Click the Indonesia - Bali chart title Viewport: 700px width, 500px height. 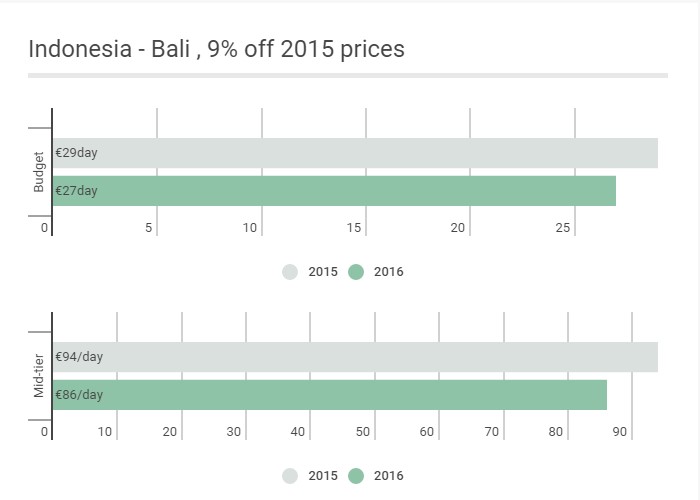[x=217, y=49]
